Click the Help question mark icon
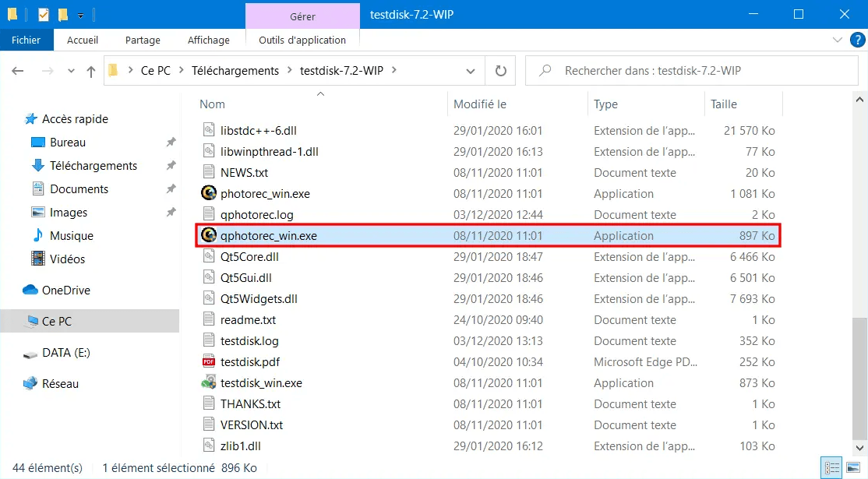The image size is (868, 479). pos(854,40)
